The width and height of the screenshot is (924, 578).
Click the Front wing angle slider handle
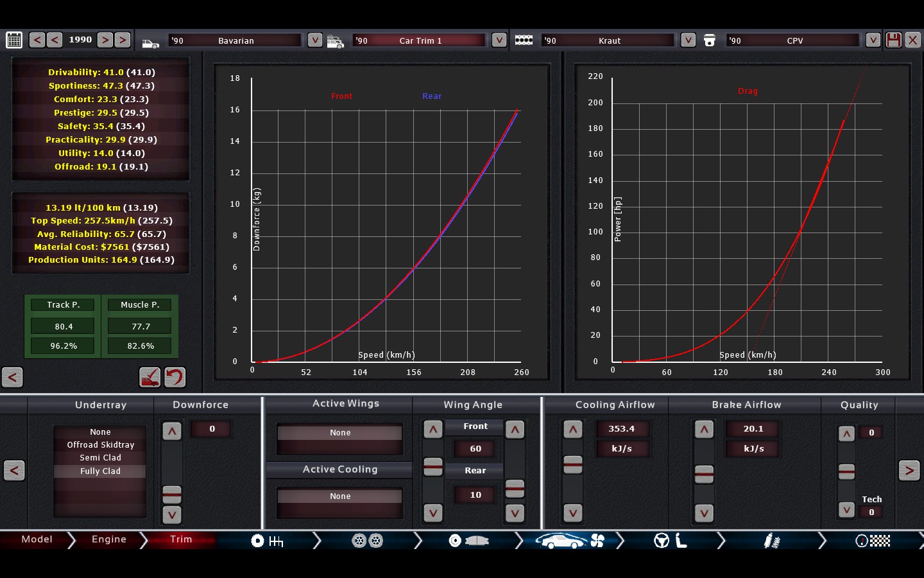click(433, 467)
